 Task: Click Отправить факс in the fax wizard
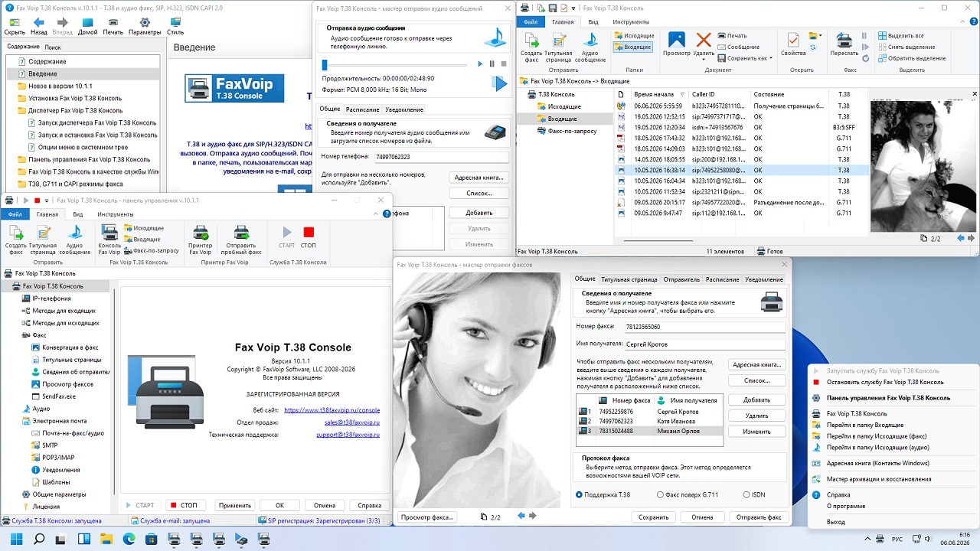coord(759,517)
